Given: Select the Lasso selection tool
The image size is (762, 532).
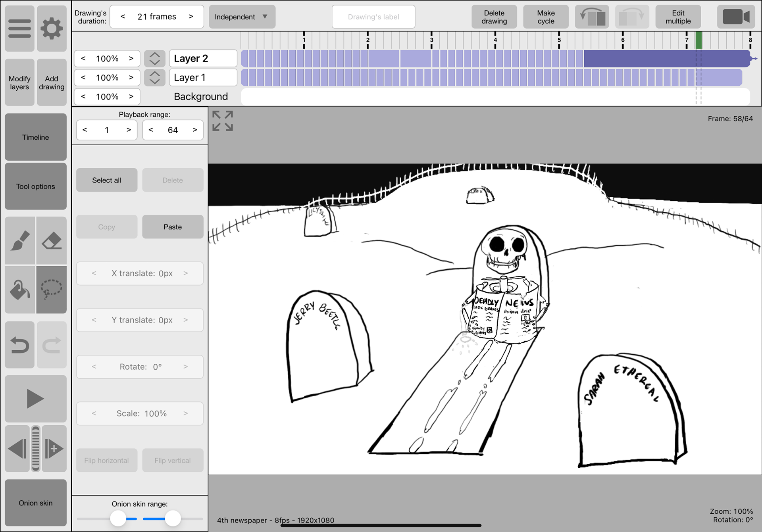Looking at the screenshot, I should coord(52,290).
